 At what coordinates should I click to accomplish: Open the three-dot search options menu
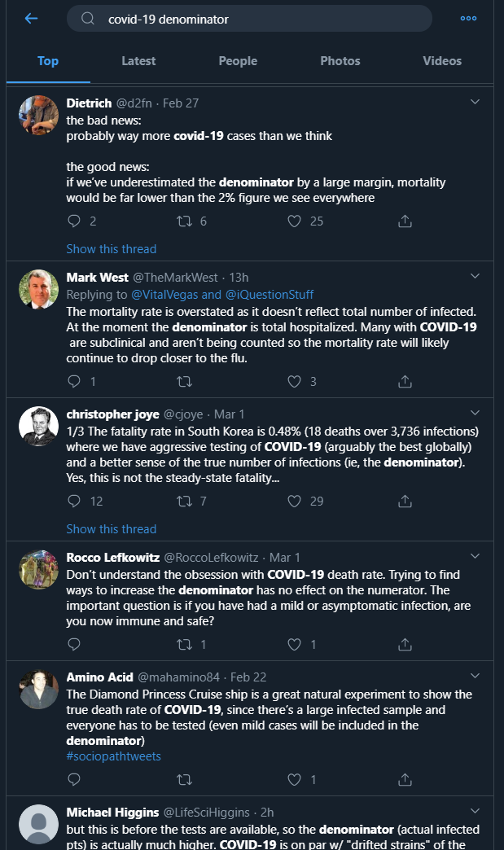tap(468, 19)
